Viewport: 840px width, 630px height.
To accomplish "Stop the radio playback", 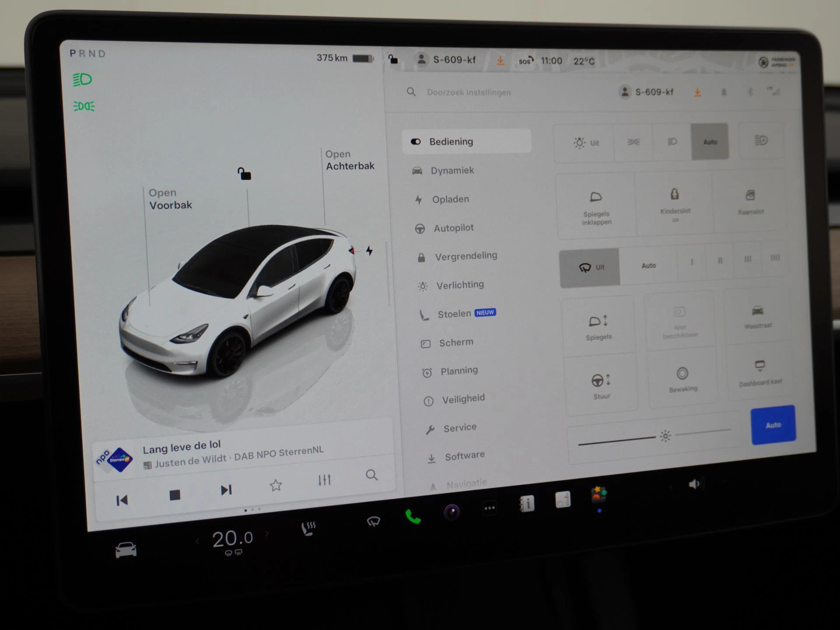I will [x=175, y=495].
